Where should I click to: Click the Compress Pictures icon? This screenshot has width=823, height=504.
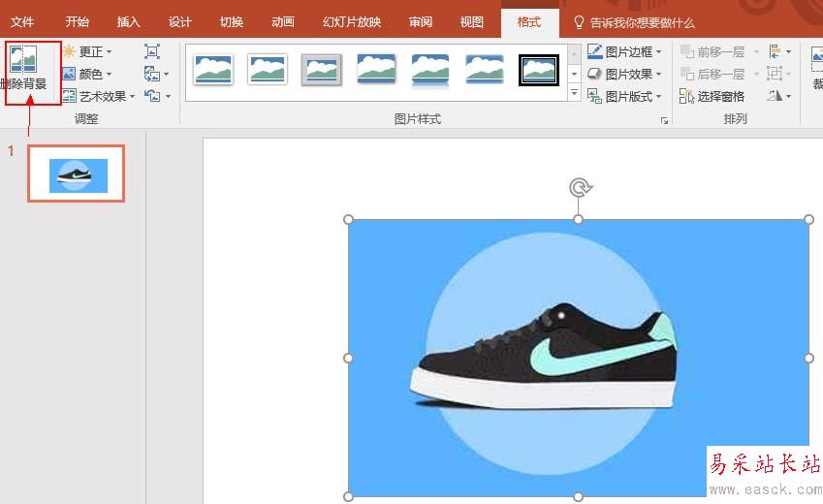point(152,51)
